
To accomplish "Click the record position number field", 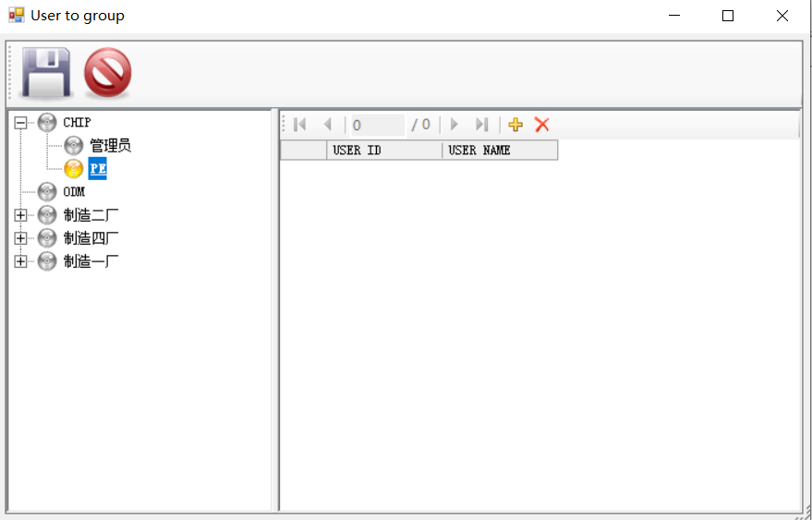I will tap(377, 125).
